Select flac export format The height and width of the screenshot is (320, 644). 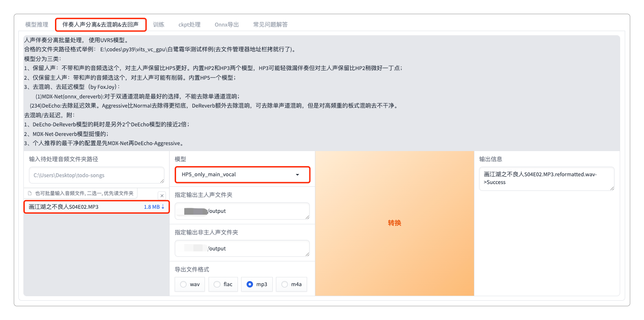pyautogui.click(x=223, y=284)
